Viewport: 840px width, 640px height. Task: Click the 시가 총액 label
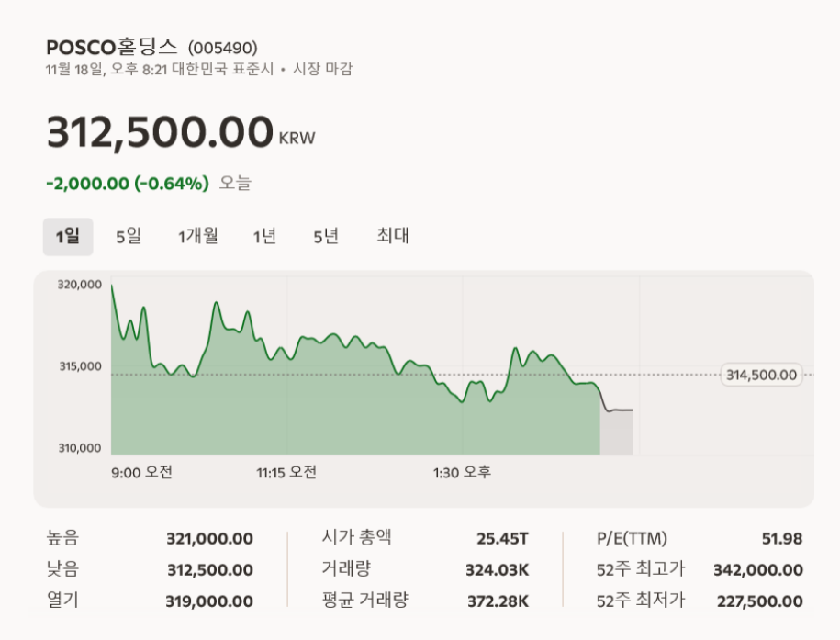click(356, 537)
